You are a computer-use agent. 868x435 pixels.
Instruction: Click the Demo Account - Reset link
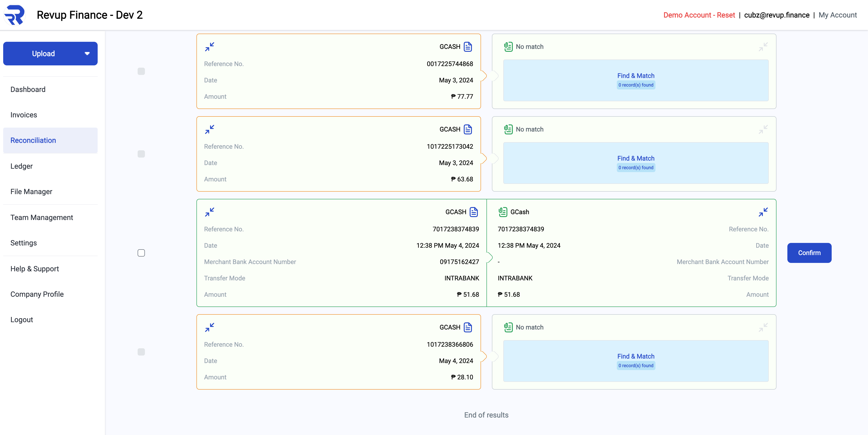click(699, 15)
